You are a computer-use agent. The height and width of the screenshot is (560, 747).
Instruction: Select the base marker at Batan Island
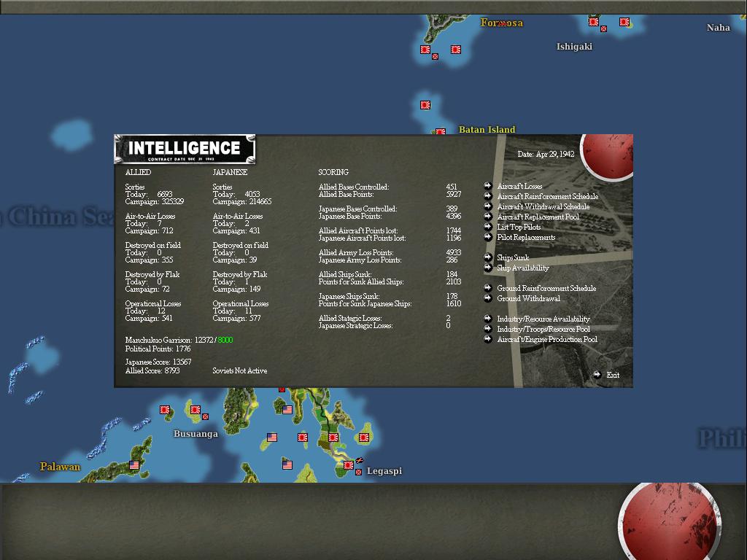tap(440, 133)
